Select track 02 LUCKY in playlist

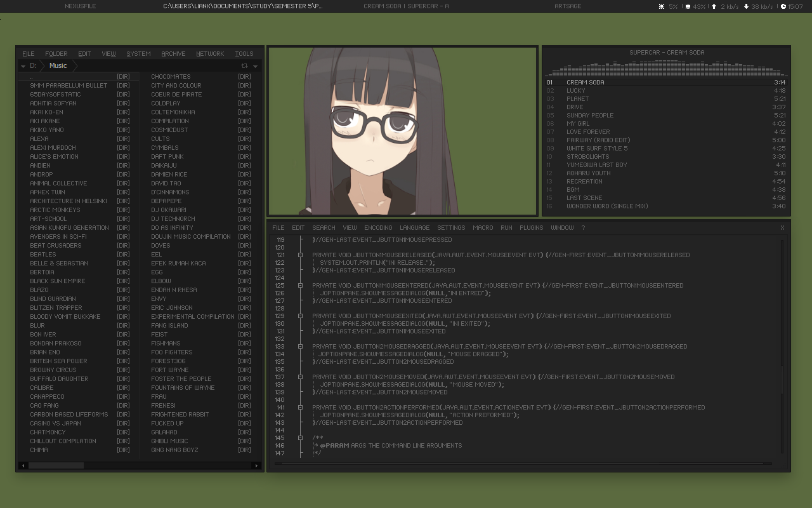pyautogui.click(x=666, y=91)
